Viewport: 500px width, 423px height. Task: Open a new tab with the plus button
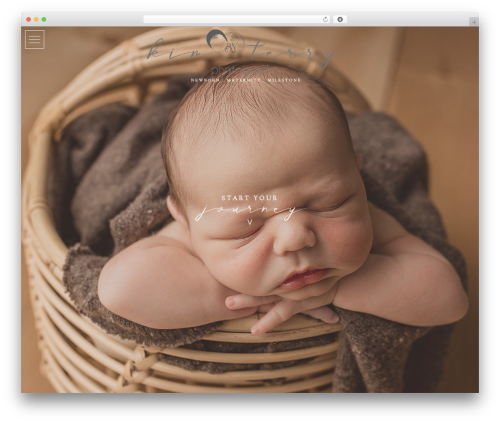pyautogui.click(x=474, y=22)
